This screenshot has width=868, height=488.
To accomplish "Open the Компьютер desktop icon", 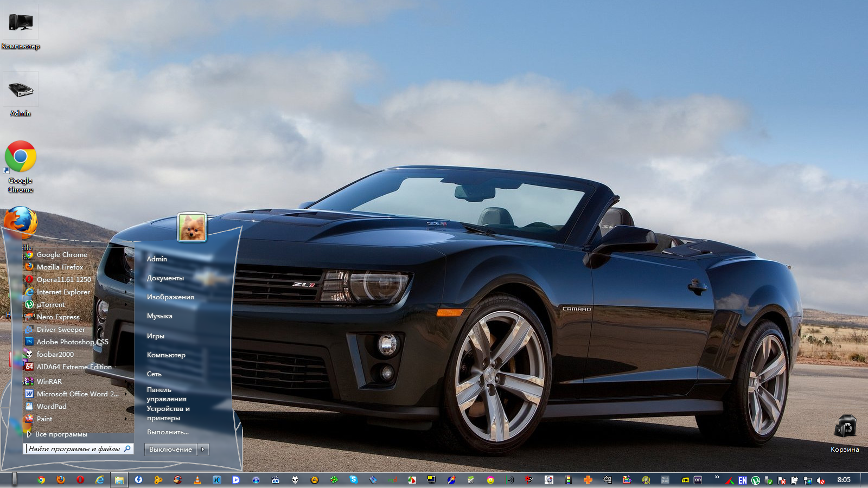I will pos(21,24).
